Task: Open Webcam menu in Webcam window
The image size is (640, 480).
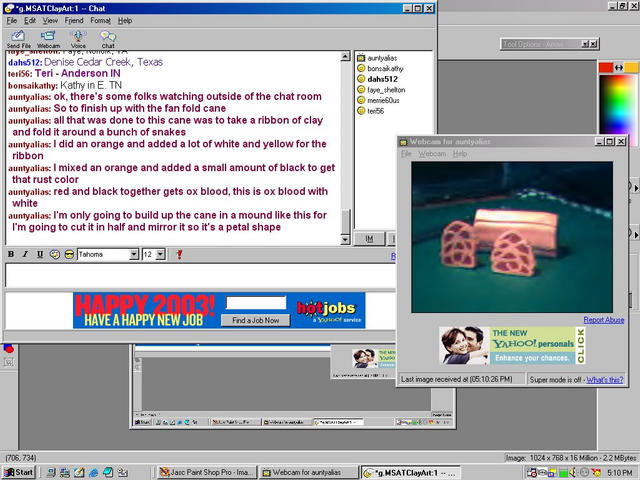Action: [x=432, y=154]
